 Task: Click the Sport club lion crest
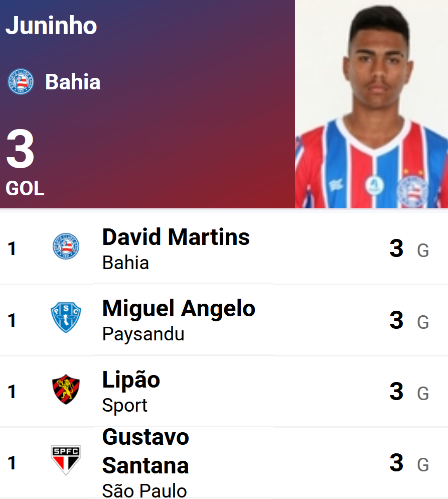tap(66, 389)
